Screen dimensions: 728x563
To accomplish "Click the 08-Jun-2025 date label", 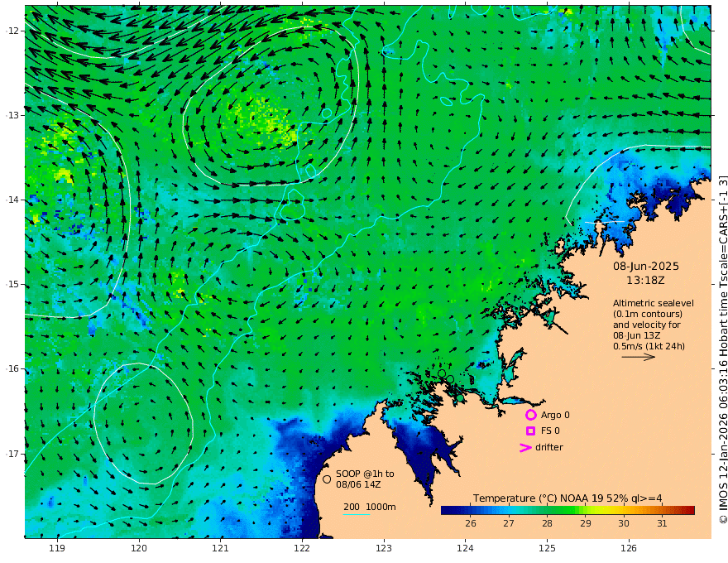I will click(646, 266).
